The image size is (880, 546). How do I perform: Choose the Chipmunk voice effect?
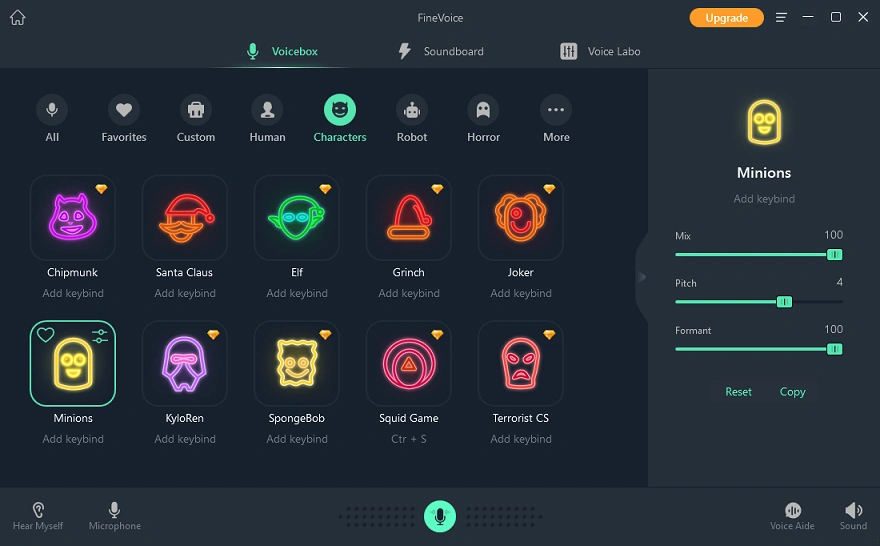[72, 218]
